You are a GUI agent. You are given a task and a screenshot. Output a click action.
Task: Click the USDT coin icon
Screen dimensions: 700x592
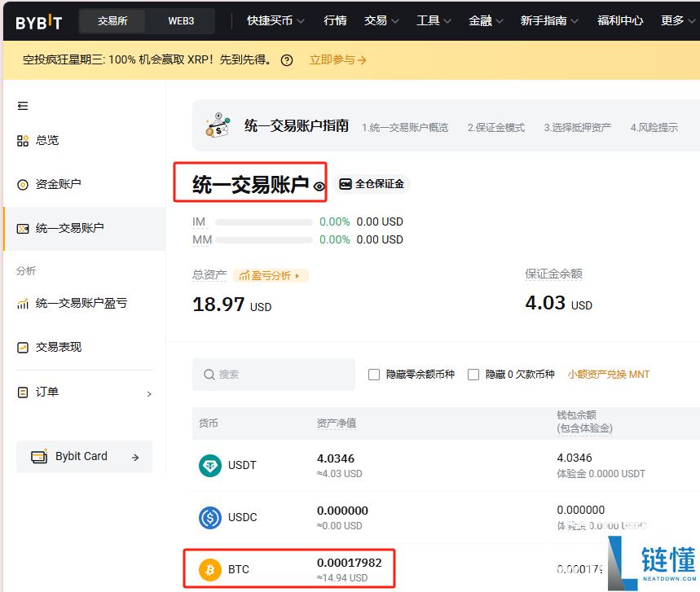[x=210, y=466]
